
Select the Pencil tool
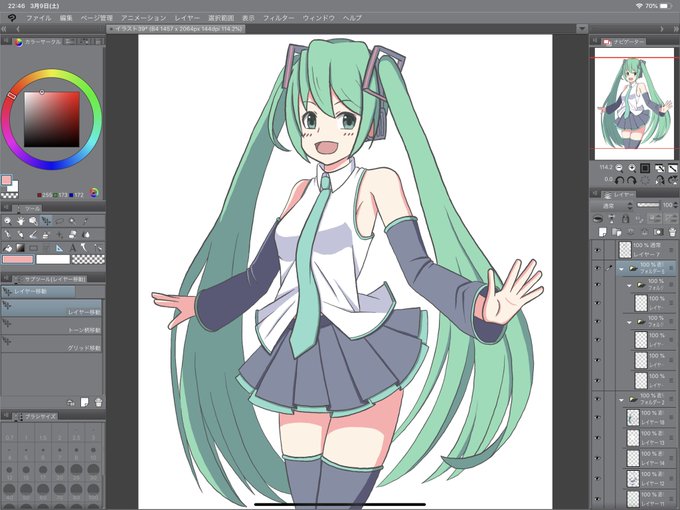coord(20,235)
